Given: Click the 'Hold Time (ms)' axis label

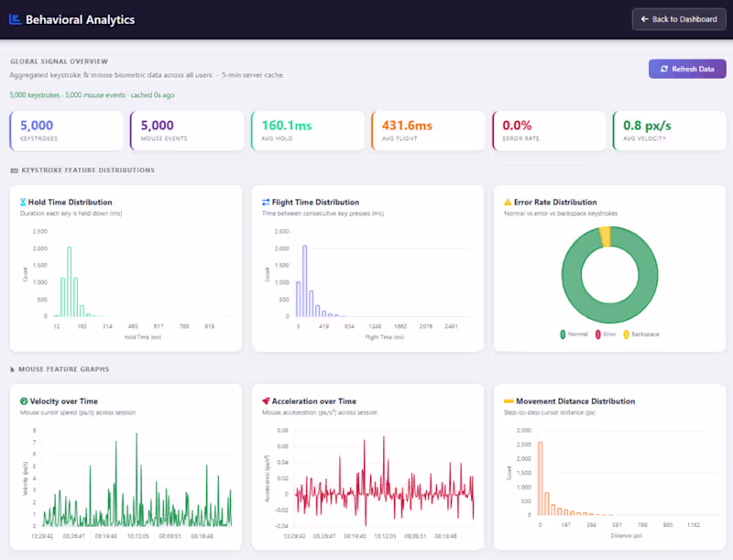Looking at the screenshot, I should (x=143, y=337).
